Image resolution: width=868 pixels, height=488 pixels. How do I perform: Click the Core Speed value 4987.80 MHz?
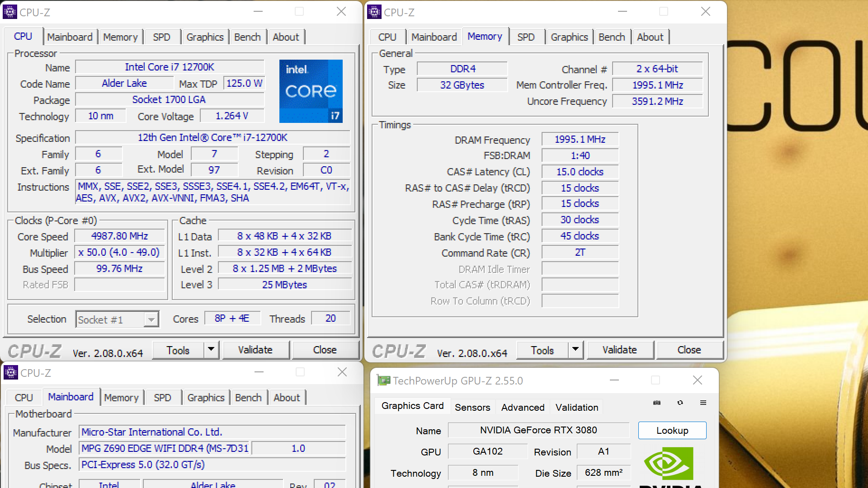point(119,236)
